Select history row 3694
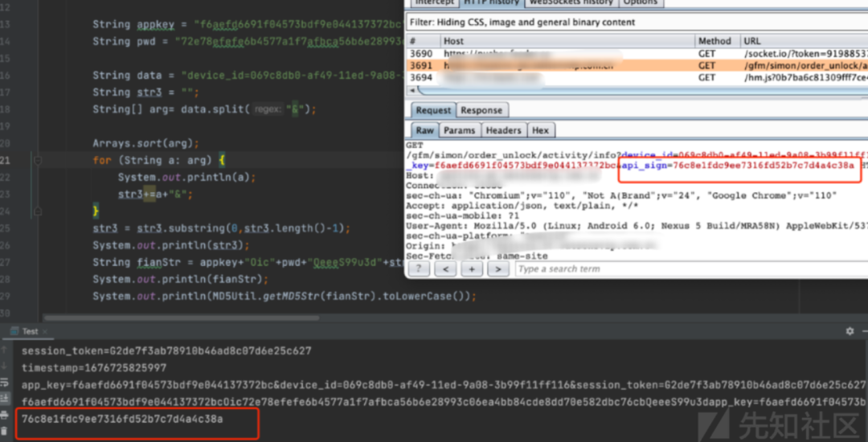 point(637,77)
